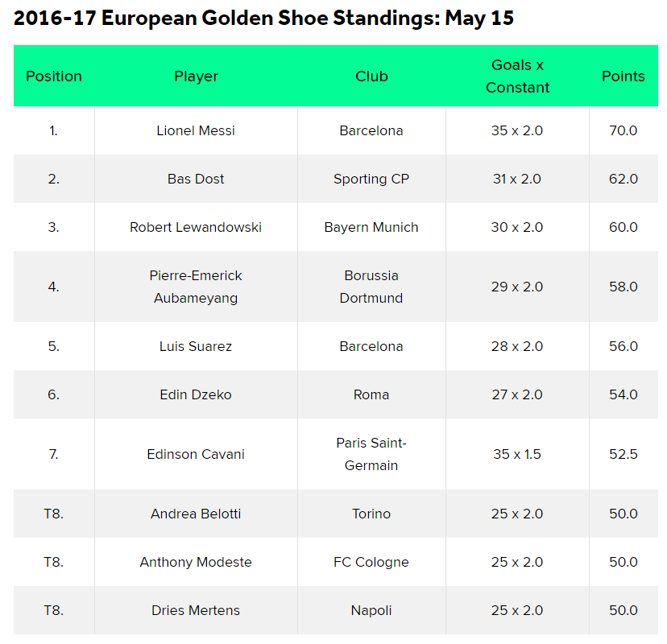This screenshot has height=644, width=667.
Task: Select the Anthony Modeste name
Action: (x=196, y=562)
